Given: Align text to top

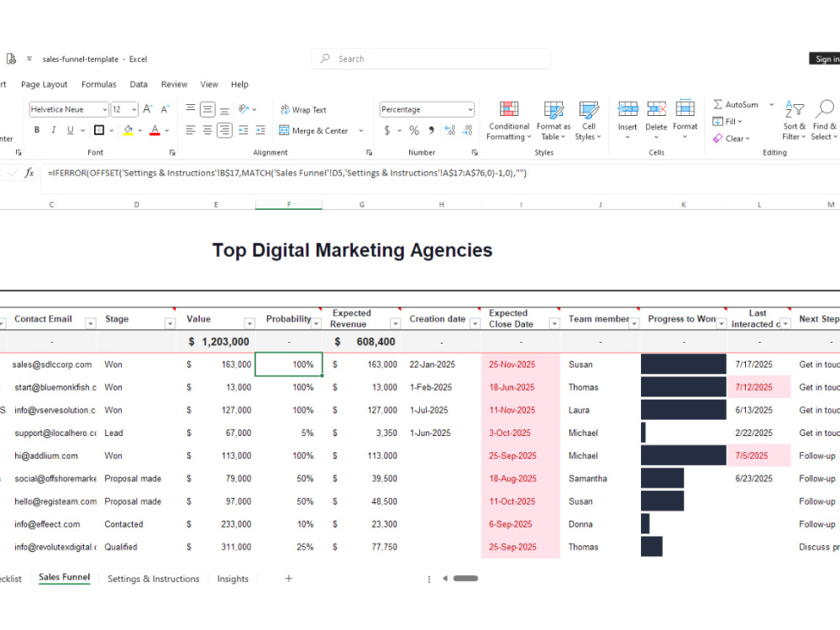Looking at the screenshot, I should [x=190, y=109].
